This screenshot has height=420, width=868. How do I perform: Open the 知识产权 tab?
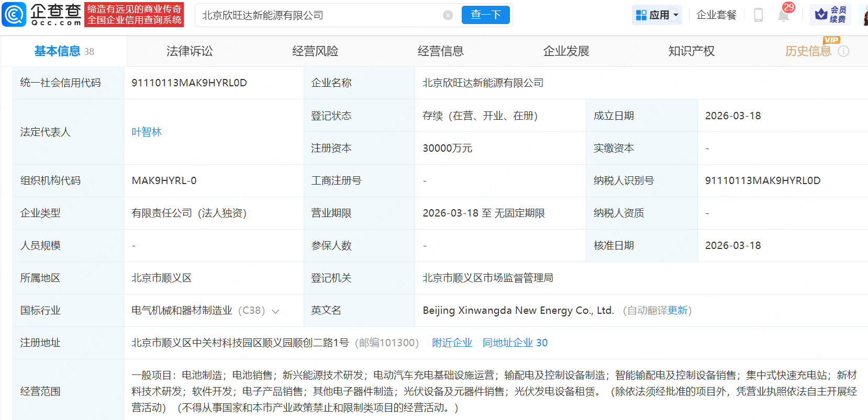[691, 51]
